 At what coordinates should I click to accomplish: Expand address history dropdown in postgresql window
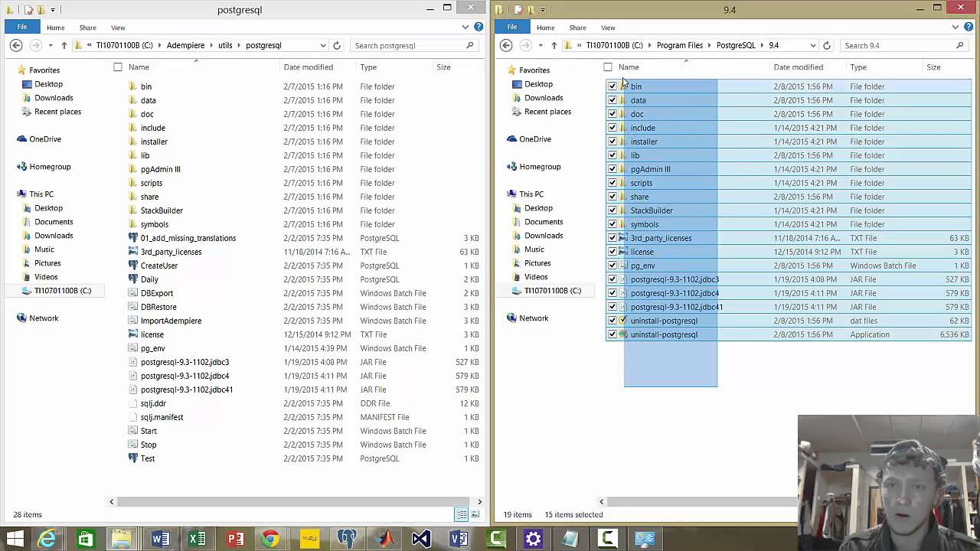pos(323,45)
